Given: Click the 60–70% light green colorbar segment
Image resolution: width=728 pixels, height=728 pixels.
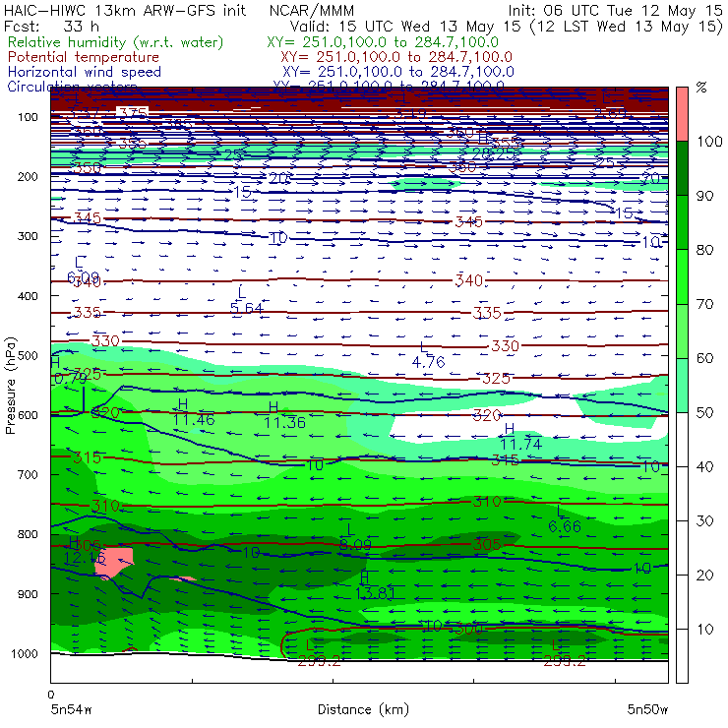Looking at the screenshot, I should click(682, 331).
